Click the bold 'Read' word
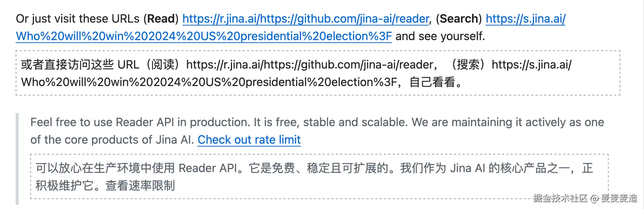Viewport: 644px width, 210px height. (x=161, y=19)
